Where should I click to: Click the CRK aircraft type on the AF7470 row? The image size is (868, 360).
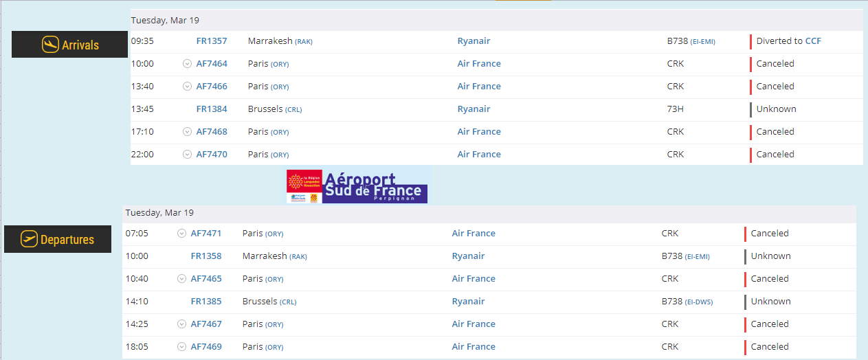(x=676, y=155)
